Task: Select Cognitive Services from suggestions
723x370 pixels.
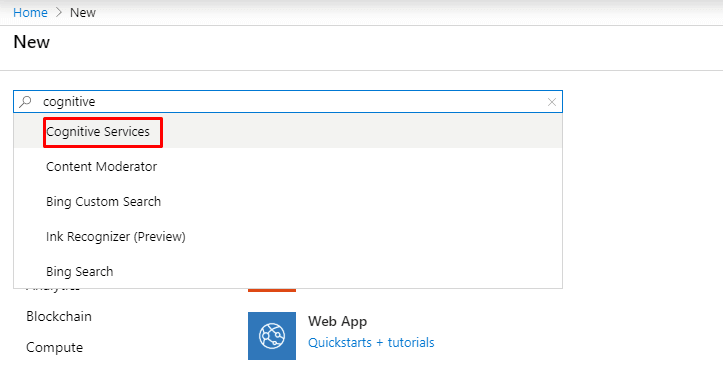Action: pos(288,131)
